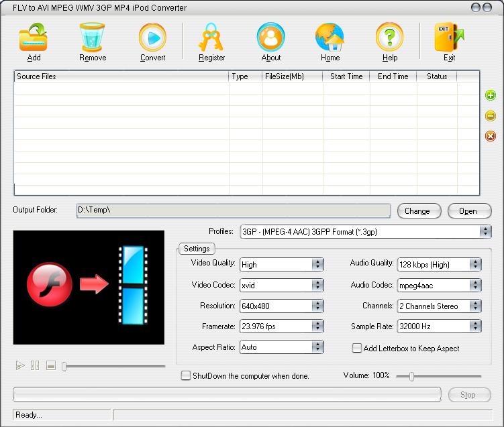Click the Stop button
Screen dimensions: 504x427
[469, 395]
